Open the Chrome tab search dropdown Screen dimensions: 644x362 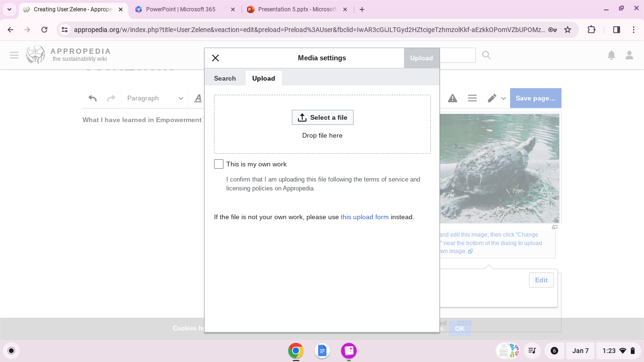[x=9, y=9]
